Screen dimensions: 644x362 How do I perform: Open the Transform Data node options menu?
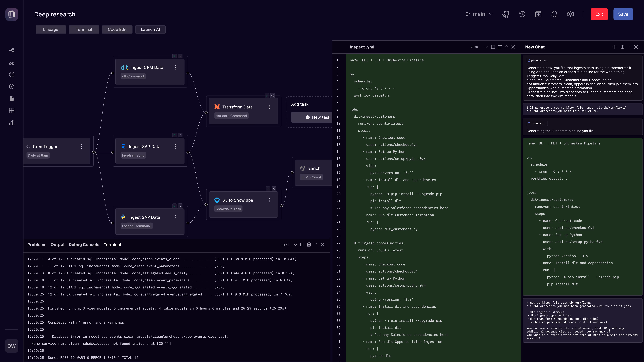point(269,107)
